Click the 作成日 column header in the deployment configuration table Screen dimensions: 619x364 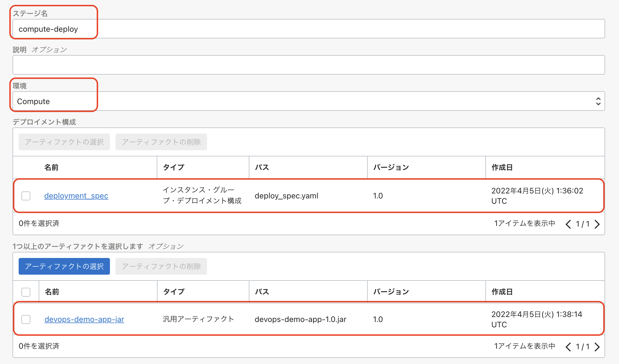502,168
